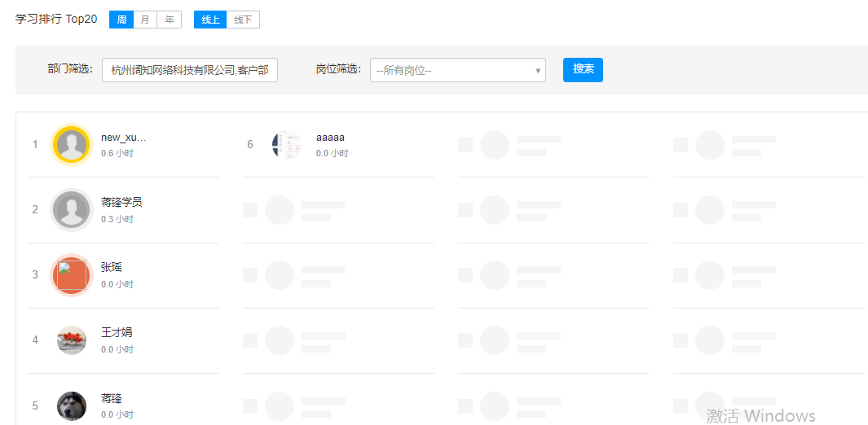Switch ranking period to 年 (year)
868x425 pixels.
click(169, 20)
